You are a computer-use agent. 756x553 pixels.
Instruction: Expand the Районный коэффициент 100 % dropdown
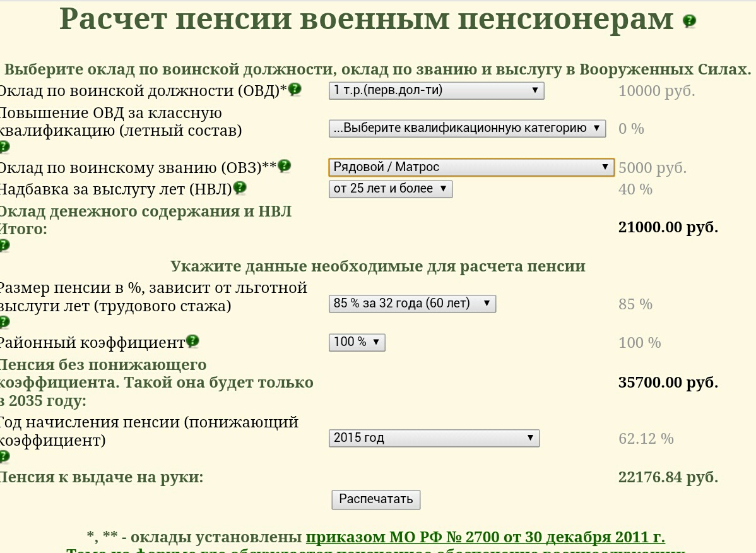[x=357, y=342]
